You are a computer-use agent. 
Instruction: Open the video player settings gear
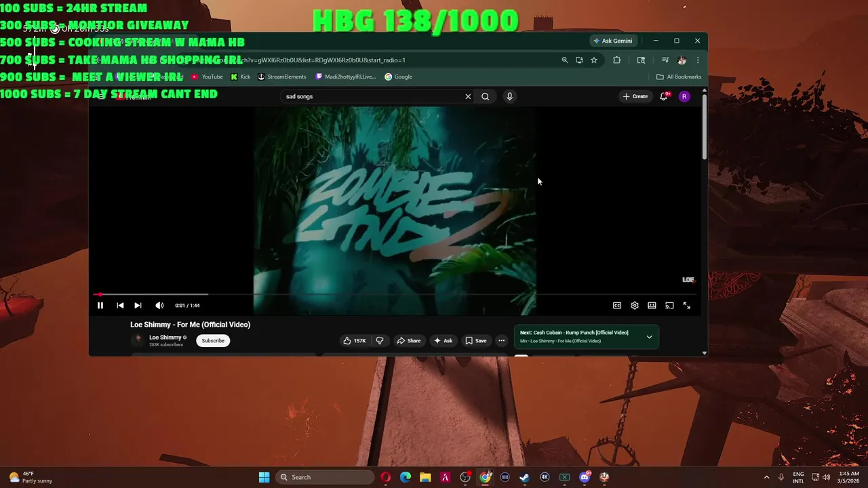point(635,306)
